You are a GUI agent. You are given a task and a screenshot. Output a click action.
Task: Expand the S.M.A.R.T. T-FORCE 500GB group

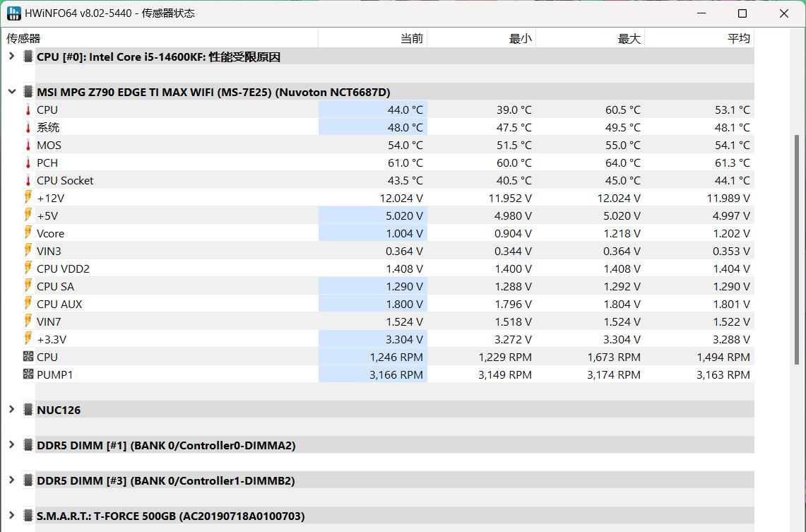click(x=11, y=516)
